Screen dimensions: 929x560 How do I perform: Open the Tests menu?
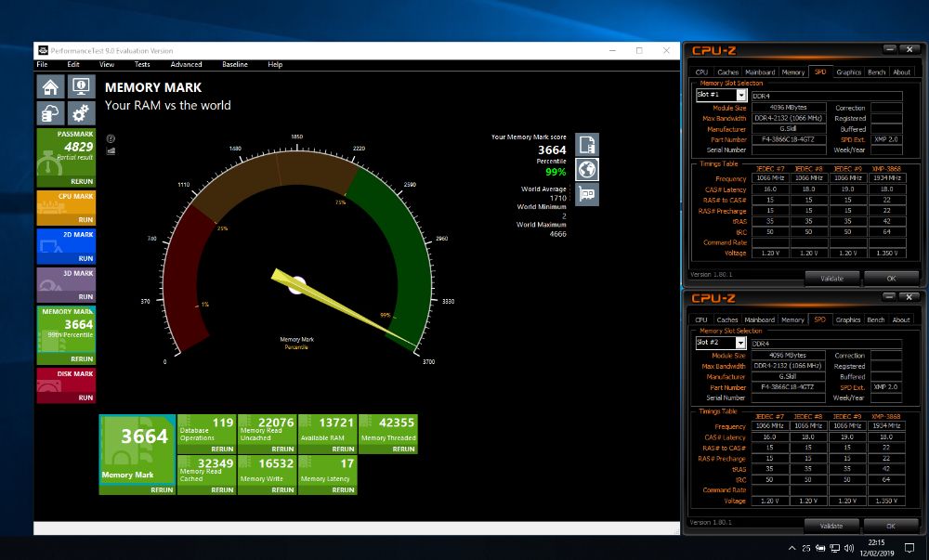point(142,64)
